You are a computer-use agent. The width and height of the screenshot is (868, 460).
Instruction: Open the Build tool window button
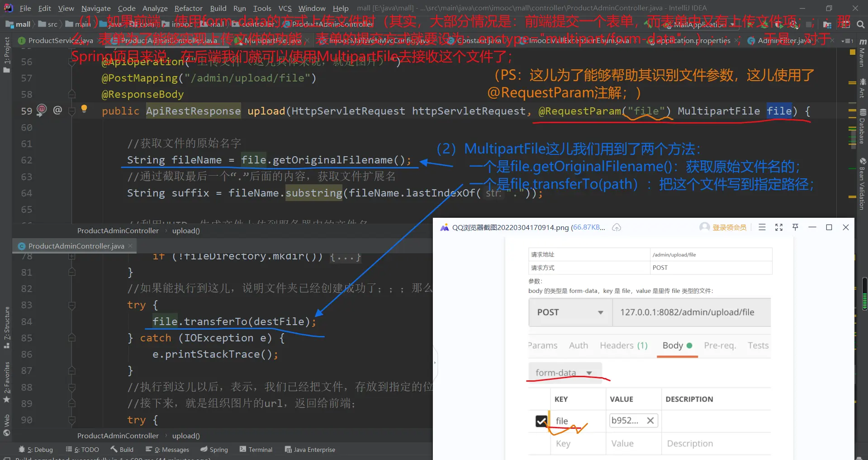[122, 450]
